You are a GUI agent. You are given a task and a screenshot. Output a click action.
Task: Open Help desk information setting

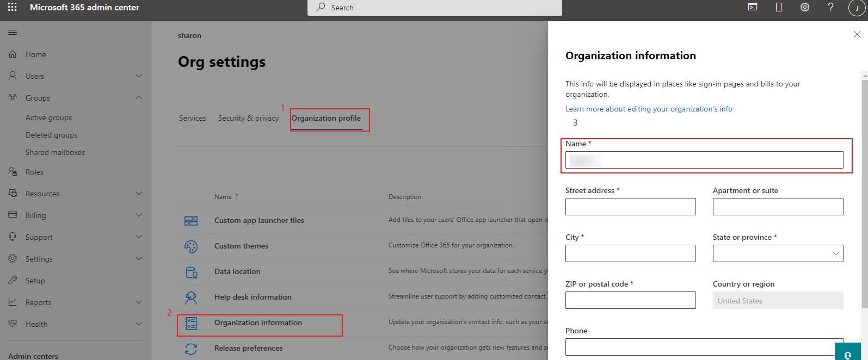[x=253, y=297]
